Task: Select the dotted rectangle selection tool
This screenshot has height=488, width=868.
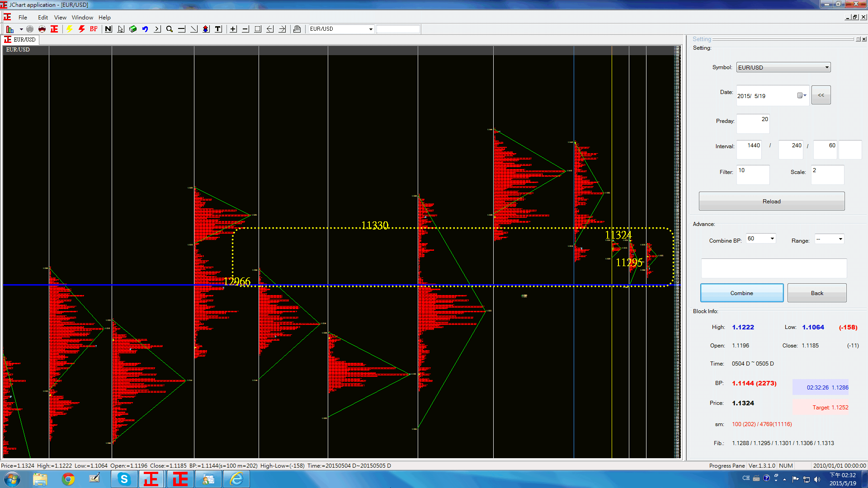Action: [x=258, y=29]
